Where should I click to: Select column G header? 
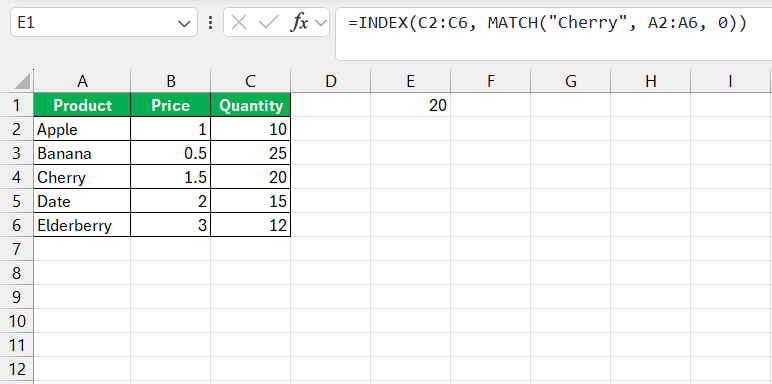pyautogui.click(x=571, y=81)
